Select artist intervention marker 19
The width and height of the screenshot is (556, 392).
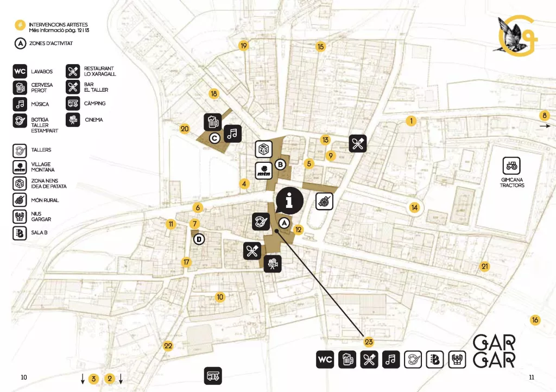point(243,46)
